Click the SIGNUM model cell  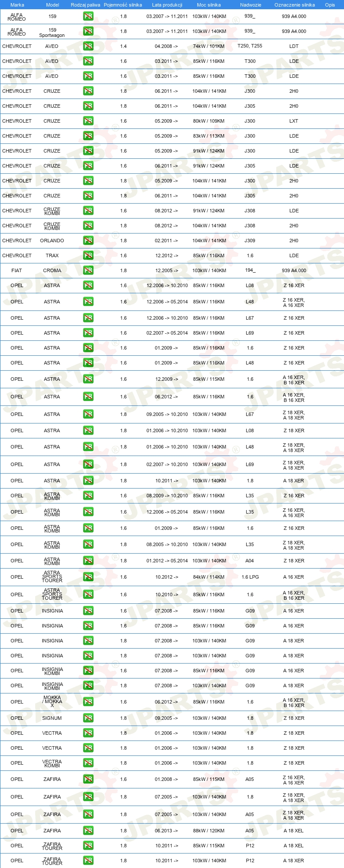[52, 718]
